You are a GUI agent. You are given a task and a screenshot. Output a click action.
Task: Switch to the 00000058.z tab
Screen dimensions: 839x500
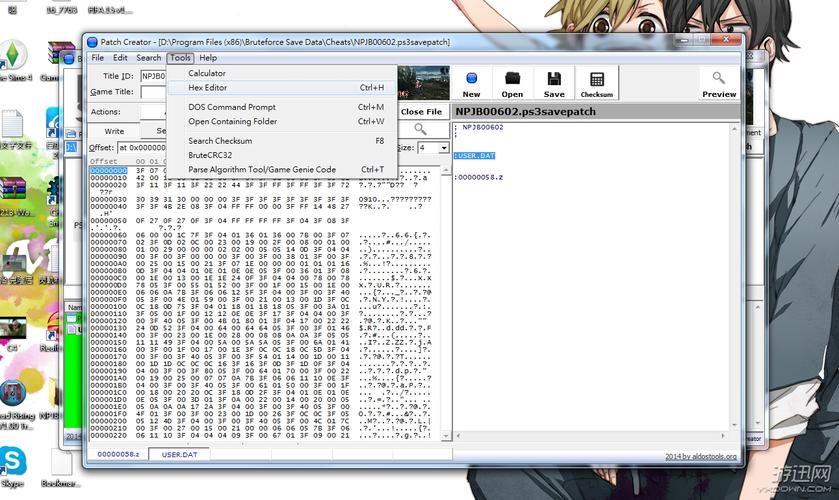pyautogui.click(x=118, y=454)
